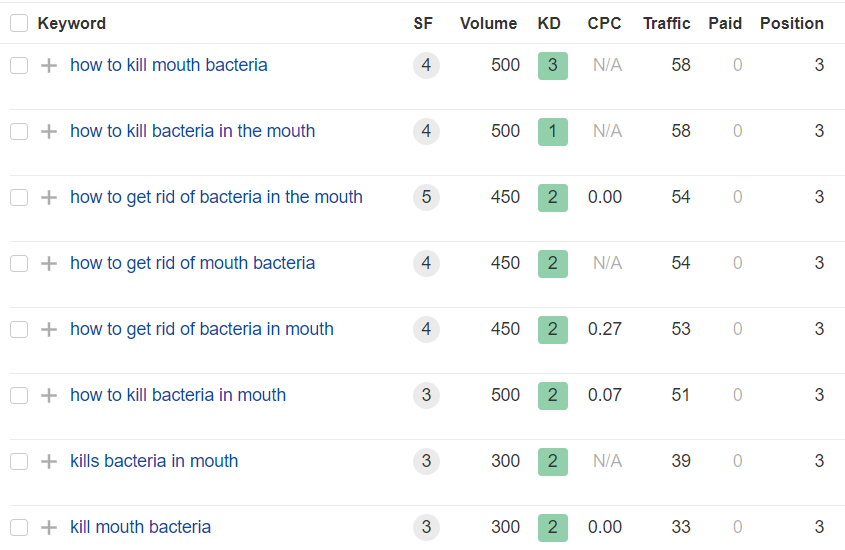Select checkbox for 'how to get rid of bacteria in mouth'
The height and width of the screenshot is (550, 845).
(x=19, y=330)
